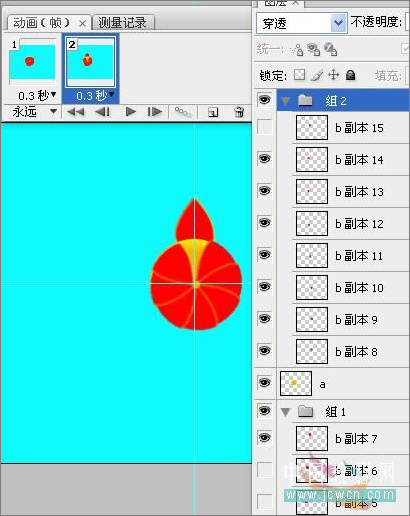Collapse the 组 1 group triangle
Image resolution: width=410 pixels, height=516 pixels.
click(x=286, y=413)
